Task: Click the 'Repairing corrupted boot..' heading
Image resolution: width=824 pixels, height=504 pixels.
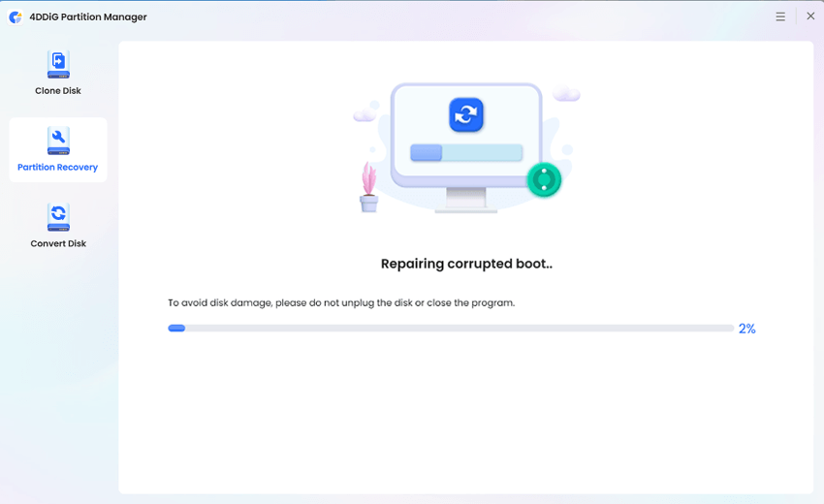Action: click(466, 264)
